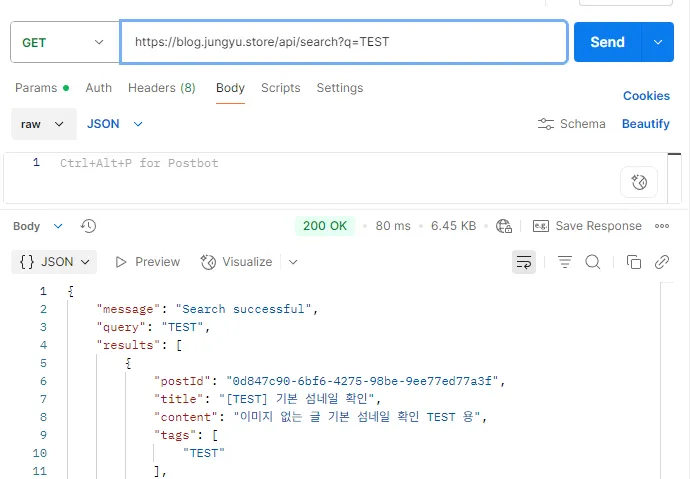The height and width of the screenshot is (479, 691).
Task: Change request body JSON language dropdown
Action: (x=115, y=124)
